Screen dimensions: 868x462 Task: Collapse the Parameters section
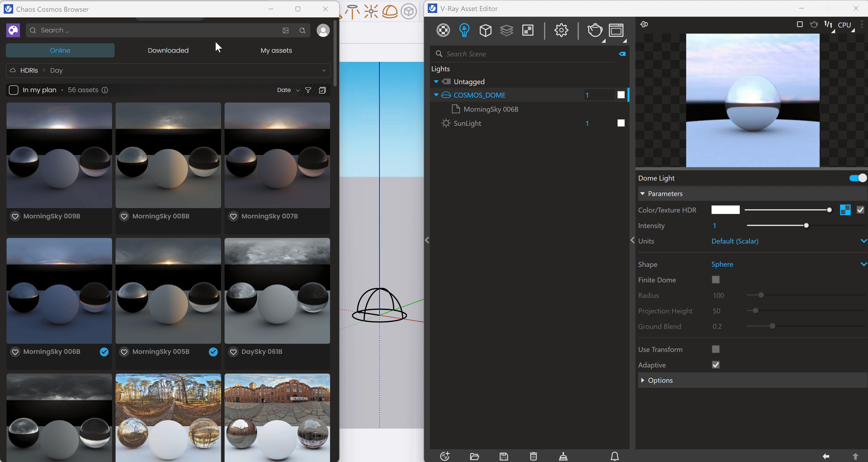coord(642,193)
